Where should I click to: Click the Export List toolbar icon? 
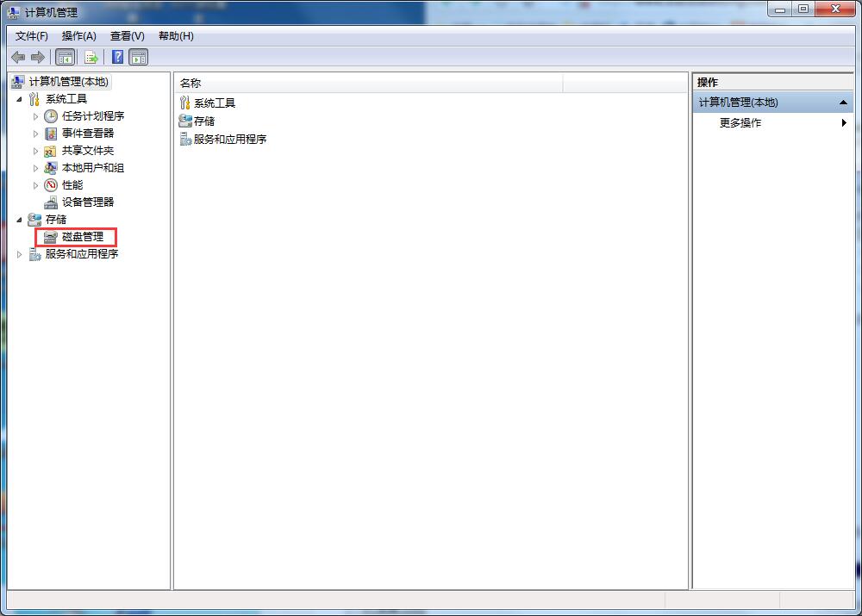90,57
